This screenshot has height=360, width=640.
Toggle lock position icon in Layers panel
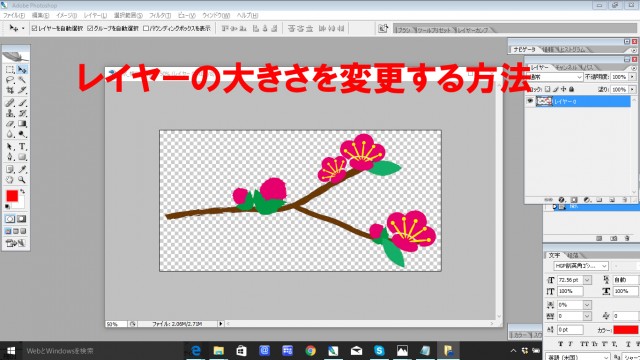pyautogui.click(x=564, y=89)
